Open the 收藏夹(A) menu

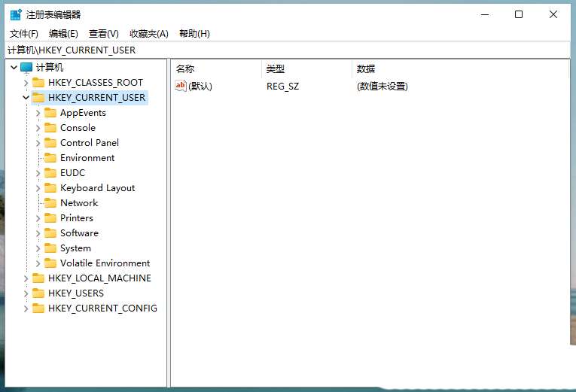point(149,34)
